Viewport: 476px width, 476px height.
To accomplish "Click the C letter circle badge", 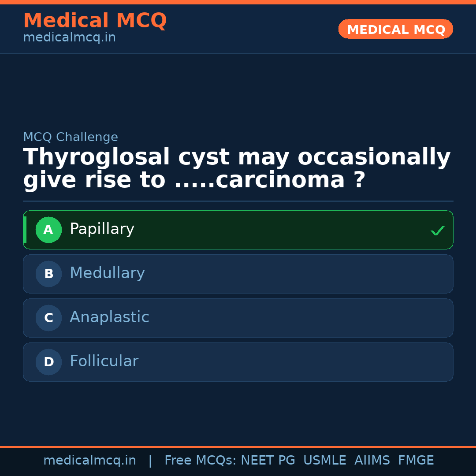I will (48, 318).
